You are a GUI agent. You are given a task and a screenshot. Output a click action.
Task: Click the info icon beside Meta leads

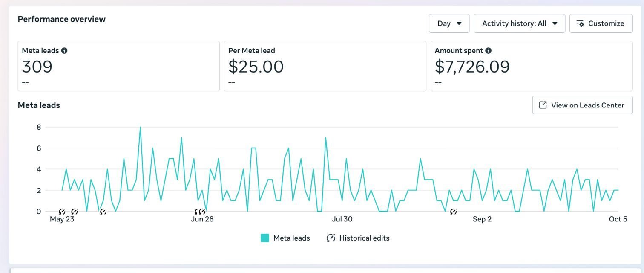pyautogui.click(x=64, y=50)
